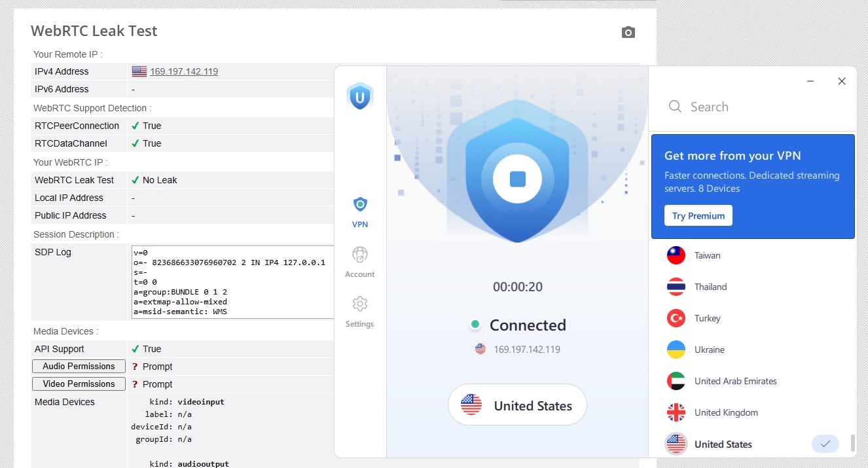Click the VPN app shield logo
The image size is (868, 468).
tap(360, 96)
